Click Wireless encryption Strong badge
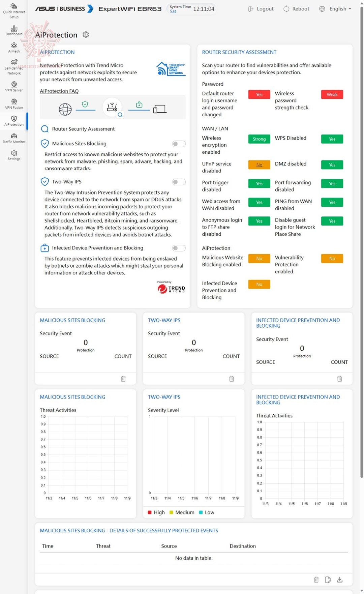364x594 pixels. (259, 139)
